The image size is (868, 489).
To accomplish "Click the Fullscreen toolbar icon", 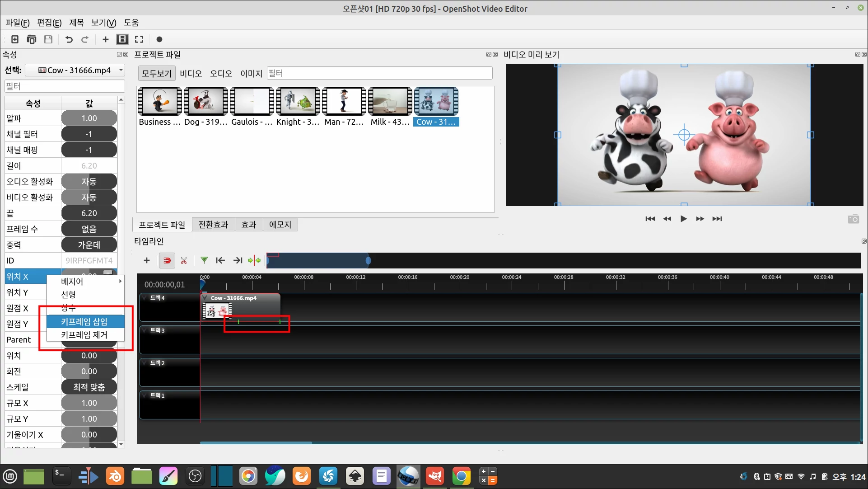I will (x=139, y=39).
